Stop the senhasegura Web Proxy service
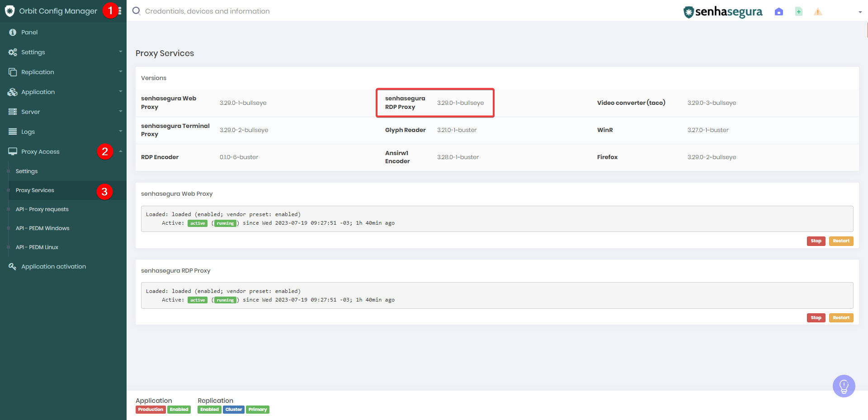 (x=816, y=241)
